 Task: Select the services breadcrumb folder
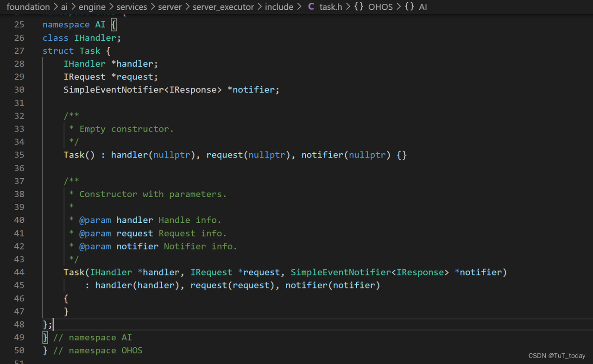pyautogui.click(x=132, y=7)
